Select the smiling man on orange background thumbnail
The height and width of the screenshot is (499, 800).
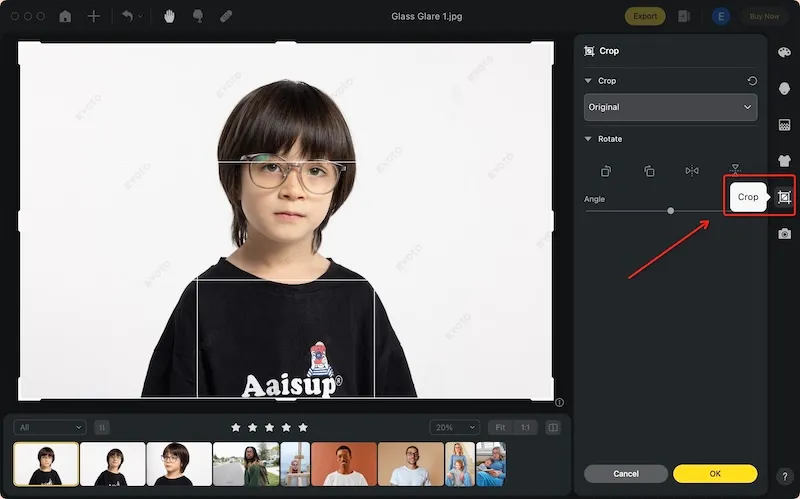(x=344, y=464)
